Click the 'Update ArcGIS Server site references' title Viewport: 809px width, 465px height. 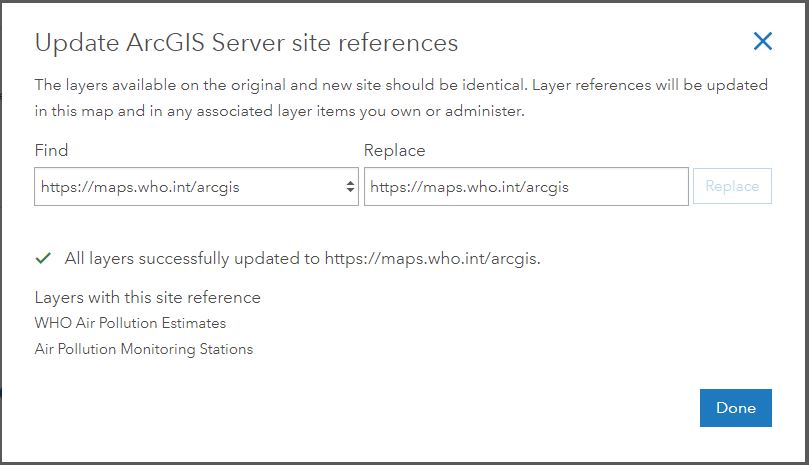click(x=246, y=42)
